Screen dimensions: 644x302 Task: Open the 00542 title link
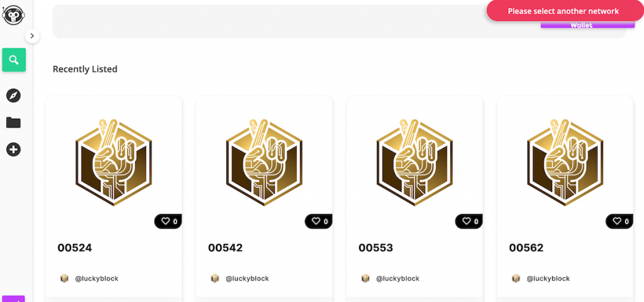pyautogui.click(x=226, y=248)
